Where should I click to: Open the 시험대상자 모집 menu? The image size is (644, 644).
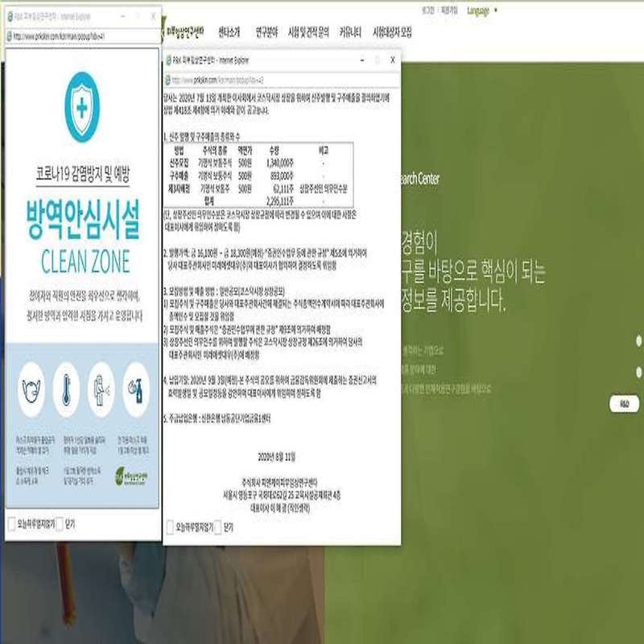tap(392, 32)
